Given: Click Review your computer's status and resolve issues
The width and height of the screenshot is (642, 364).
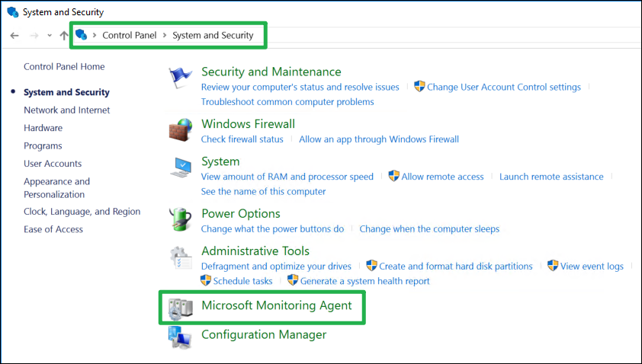Looking at the screenshot, I should click(x=300, y=87).
